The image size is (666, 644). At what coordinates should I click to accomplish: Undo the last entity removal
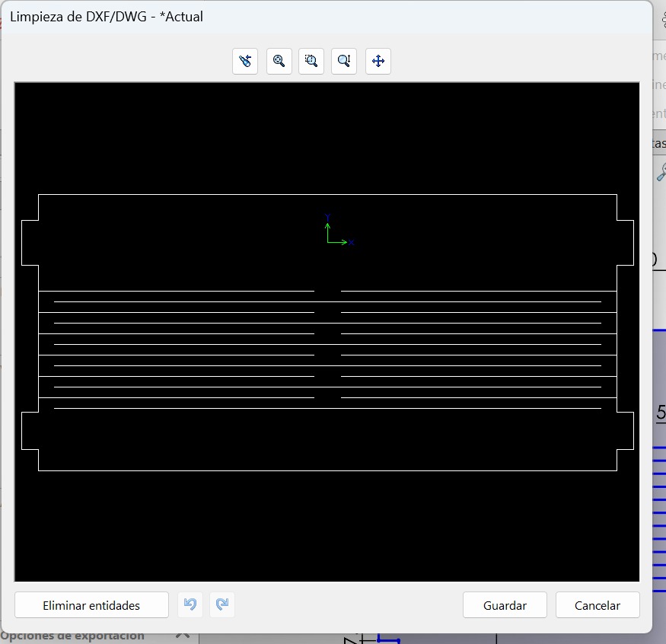coord(190,604)
